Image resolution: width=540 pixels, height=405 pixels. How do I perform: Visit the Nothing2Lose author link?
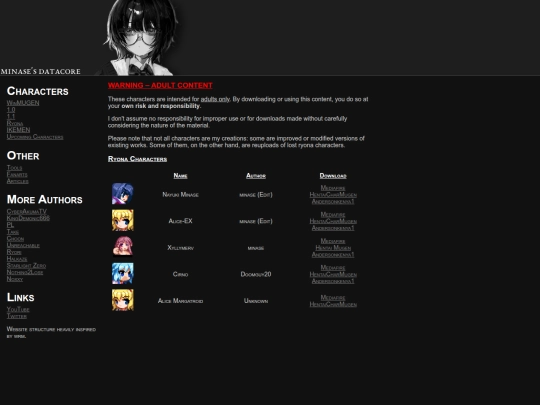[x=25, y=272]
